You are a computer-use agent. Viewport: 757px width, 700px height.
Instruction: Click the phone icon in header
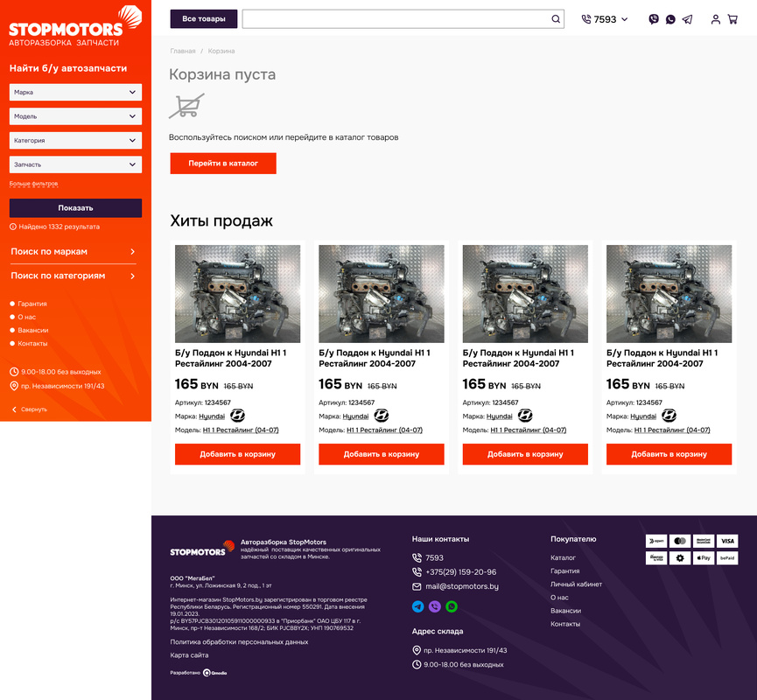point(586,19)
